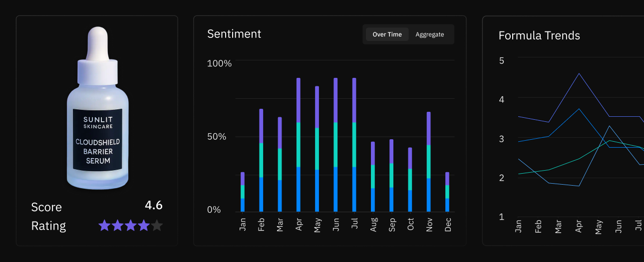Click the 4.6 score value

point(154,205)
